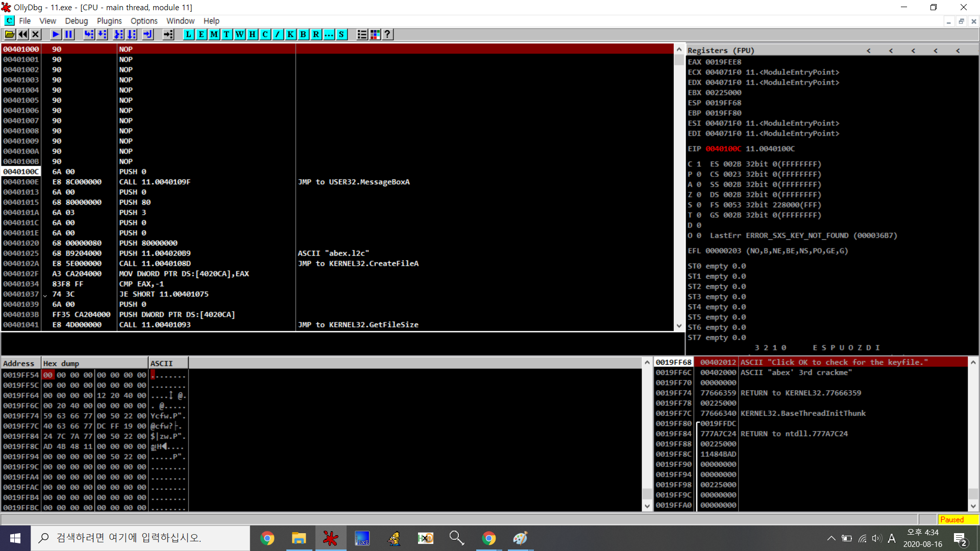This screenshot has height=551, width=980.
Task: Click the Restart program rewind icon
Action: click(x=23, y=34)
